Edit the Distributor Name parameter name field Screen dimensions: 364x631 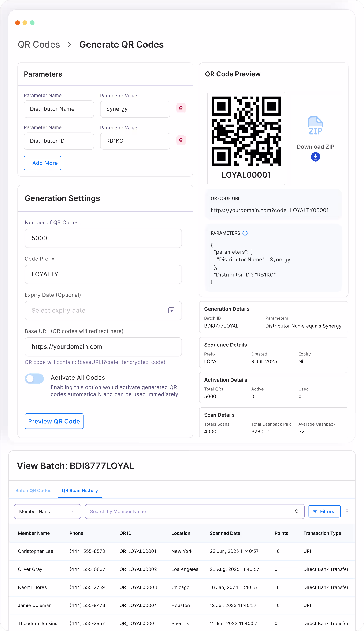click(59, 109)
